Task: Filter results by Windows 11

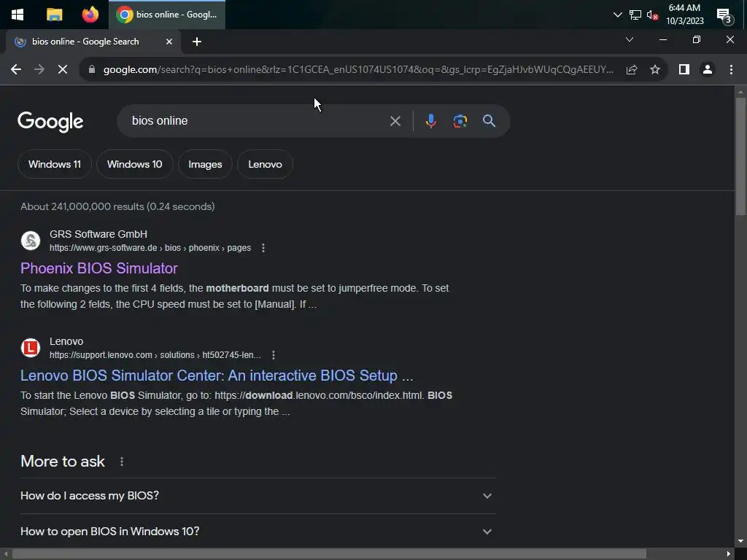Action: pyautogui.click(x=54, y=164)
